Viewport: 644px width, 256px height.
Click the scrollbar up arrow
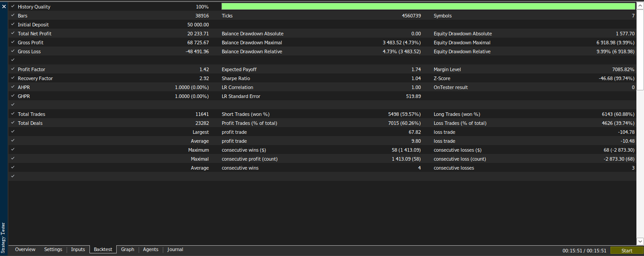pyautogui.click(x=640, y=6)
